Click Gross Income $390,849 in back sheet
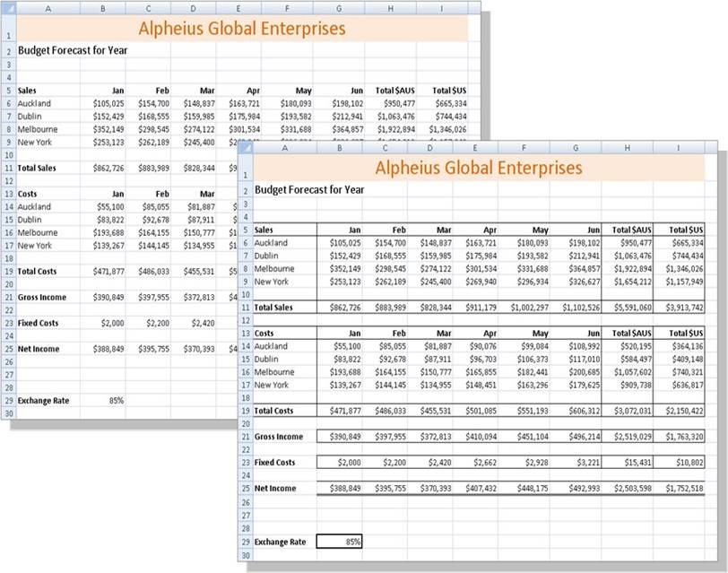This screenshot has height=573, width=728. tap(102, 297)
